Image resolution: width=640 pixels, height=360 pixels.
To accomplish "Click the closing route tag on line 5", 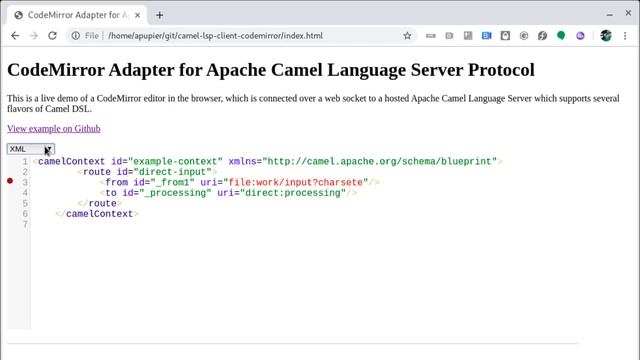I will click(100, 203).
